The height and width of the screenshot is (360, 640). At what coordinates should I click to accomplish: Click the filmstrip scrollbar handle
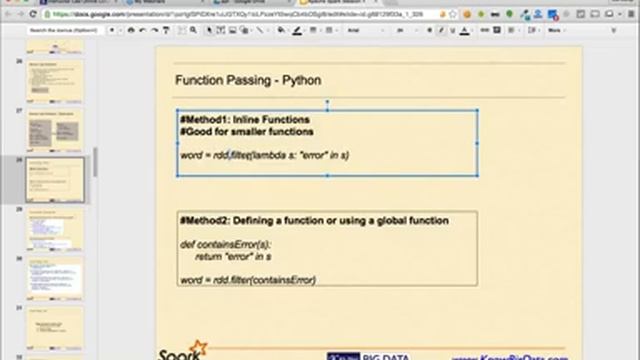click(96, 162)
